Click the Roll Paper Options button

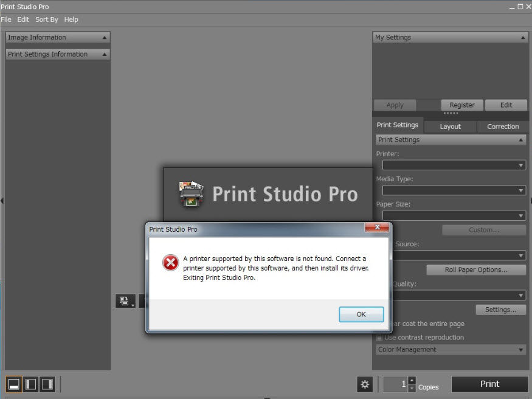coord(476,270)
